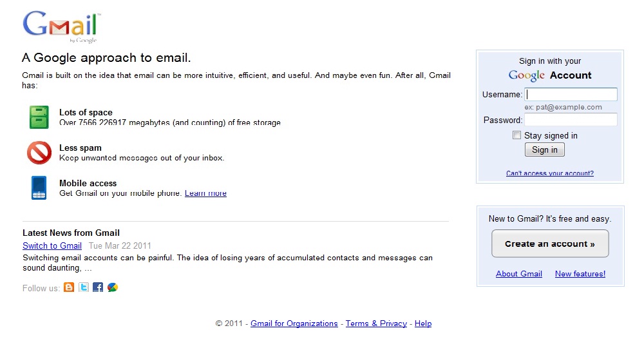Viewport: 644px width, 337px height.
Task: Click the Less spam heading
Action: coord(80,148)
